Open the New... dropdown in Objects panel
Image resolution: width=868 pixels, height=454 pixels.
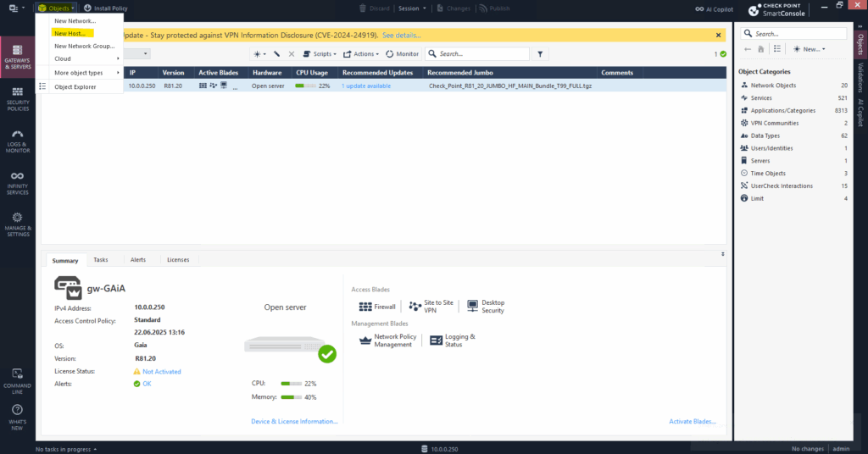click(810, 49)
